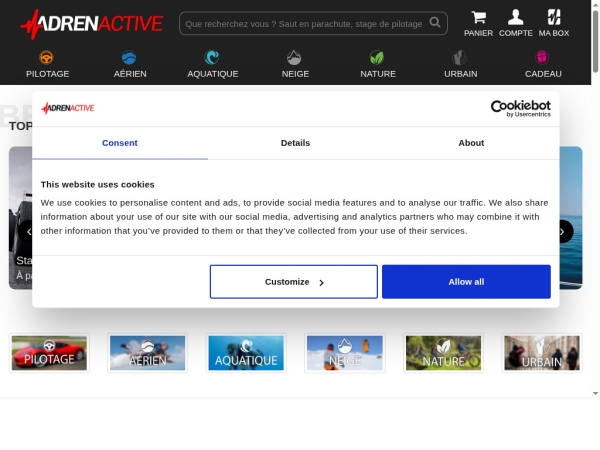Open the Aérien skydiving thumbnail
Viewport: 600px width, 450px height.
click(x=147, y=353)
